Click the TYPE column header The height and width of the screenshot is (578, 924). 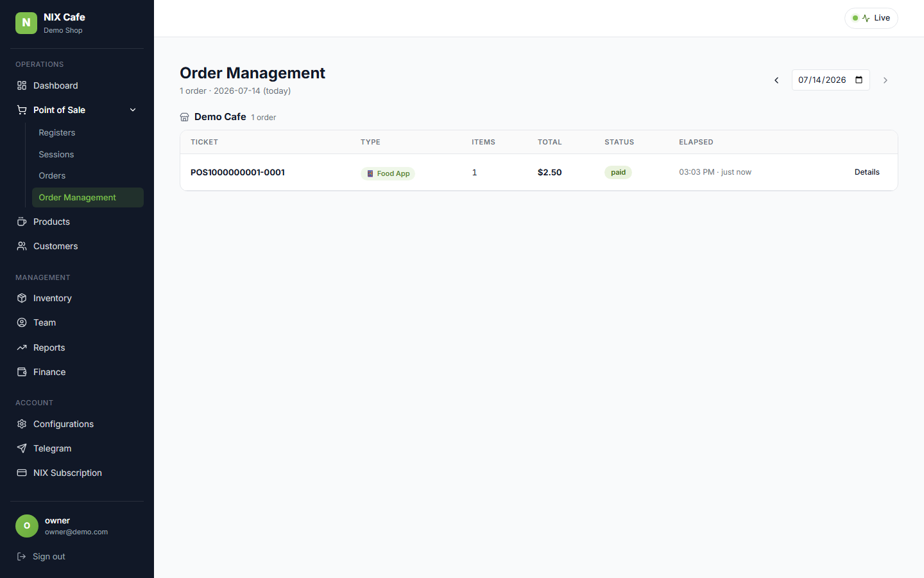point(370,142)
